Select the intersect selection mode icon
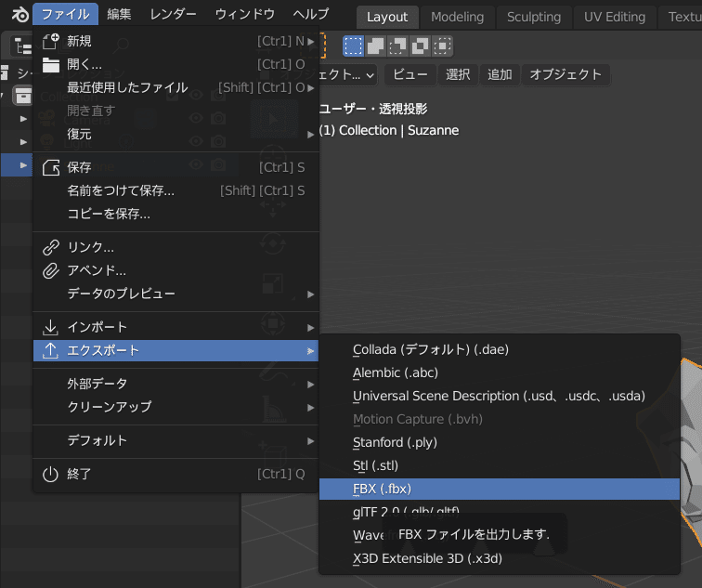The width and height of the screenshot is (702, 588). point(442,46)
